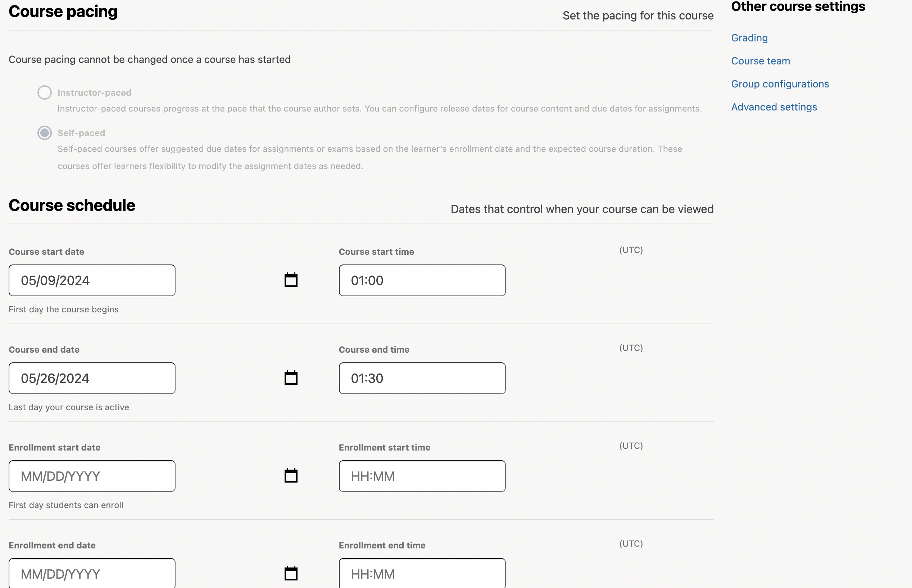The height and width of the screenshot is (588, 912).
Task: Click the Enrollment start time input
Action: point(422,476)
